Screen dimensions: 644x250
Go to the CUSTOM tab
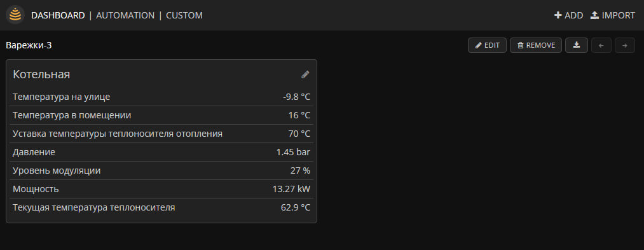click(x=184, y=15)
